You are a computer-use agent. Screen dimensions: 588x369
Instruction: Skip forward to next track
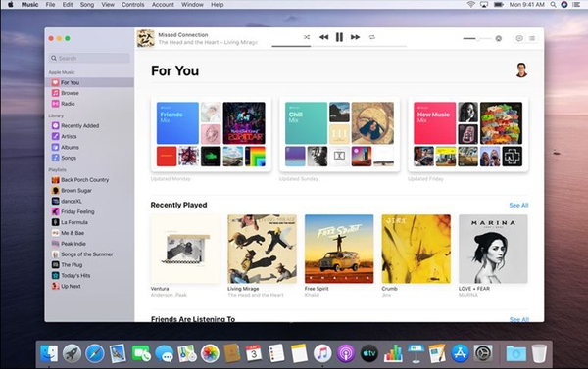coord(355,37)
